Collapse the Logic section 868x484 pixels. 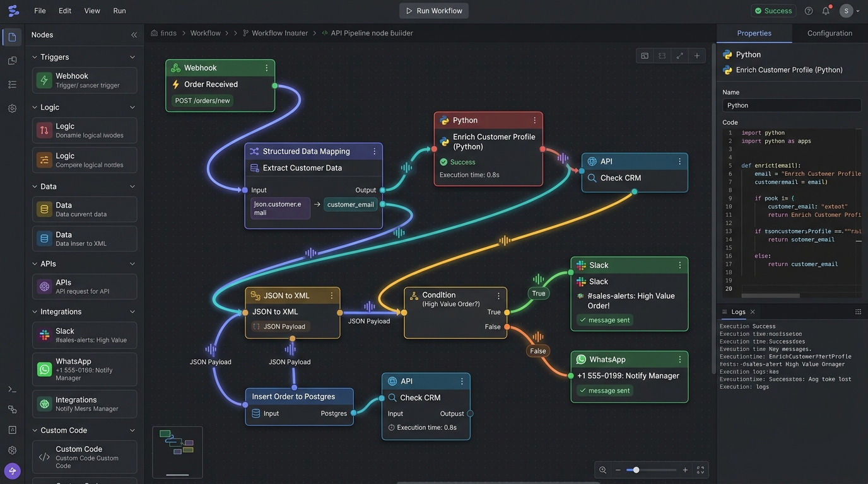pos(132,108)
